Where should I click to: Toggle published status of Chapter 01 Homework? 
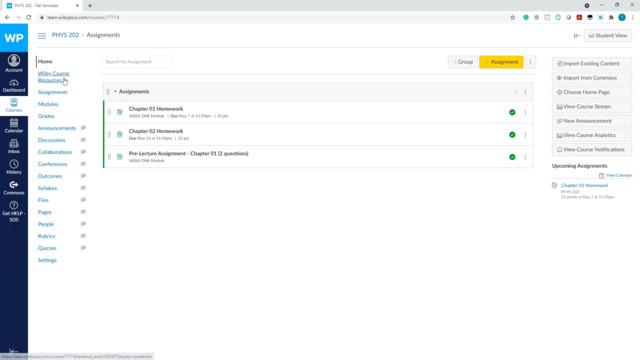coord(512,112)
